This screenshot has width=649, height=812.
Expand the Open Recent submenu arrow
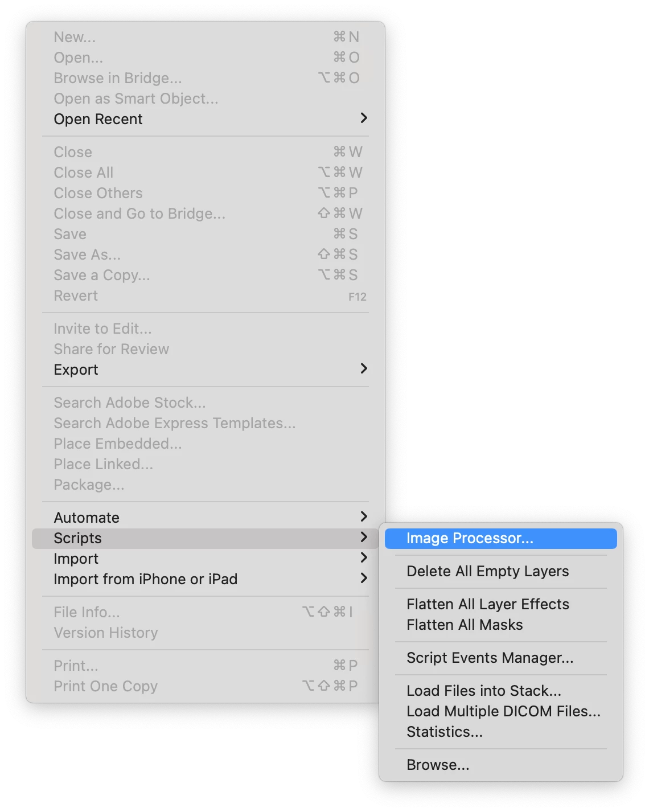tap(364, 118)
